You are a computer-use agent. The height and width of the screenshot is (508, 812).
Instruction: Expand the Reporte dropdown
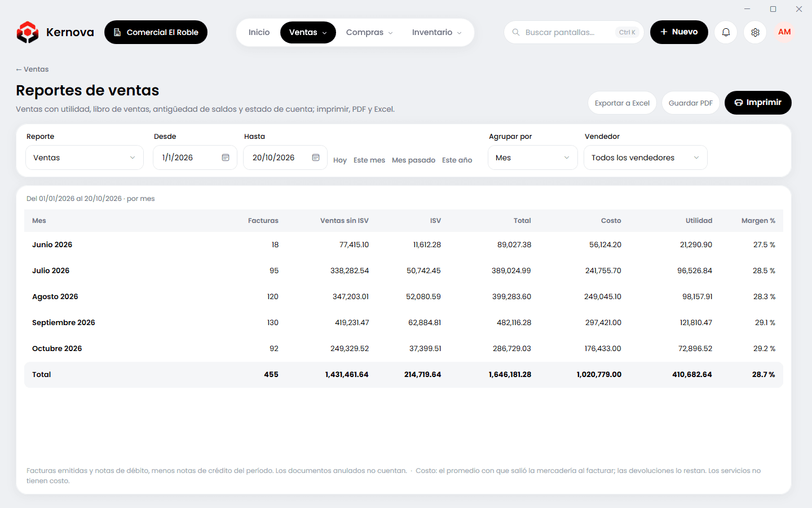85,157
